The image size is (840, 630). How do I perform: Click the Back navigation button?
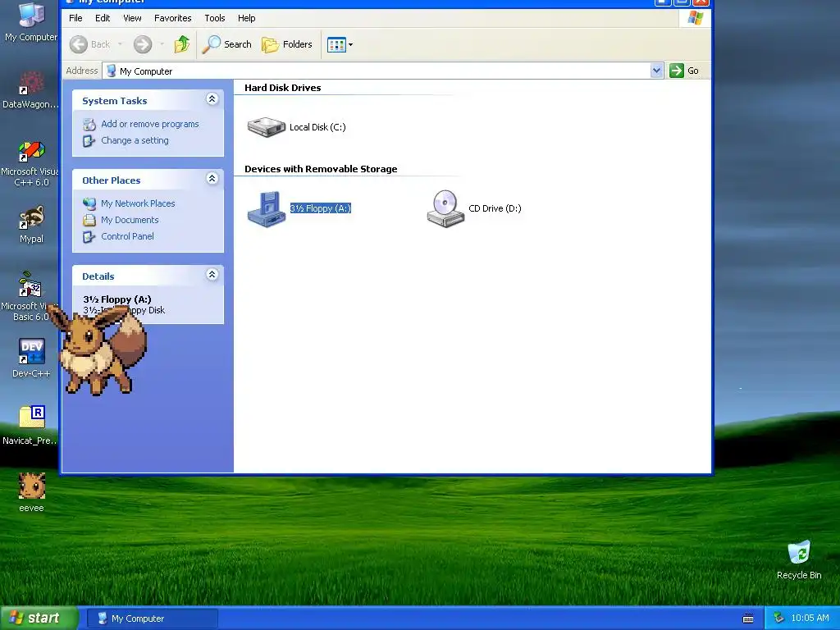click(x=90, y=44)
